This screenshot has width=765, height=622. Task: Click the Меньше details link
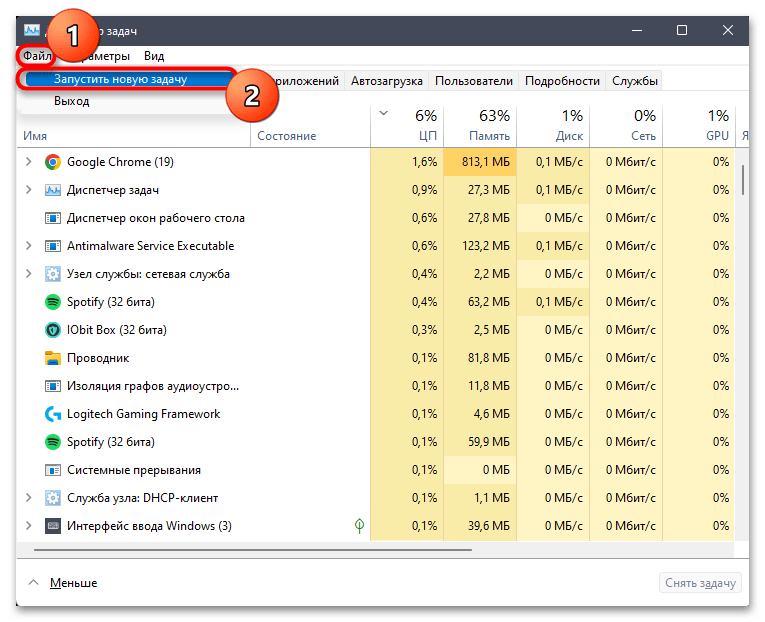click(x=73, y=583)
